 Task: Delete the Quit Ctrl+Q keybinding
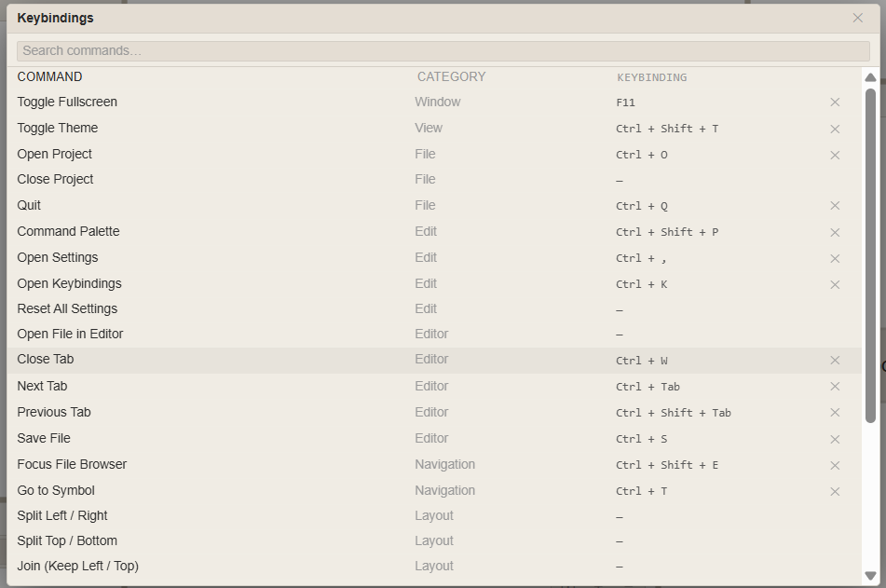coord(835,206)
